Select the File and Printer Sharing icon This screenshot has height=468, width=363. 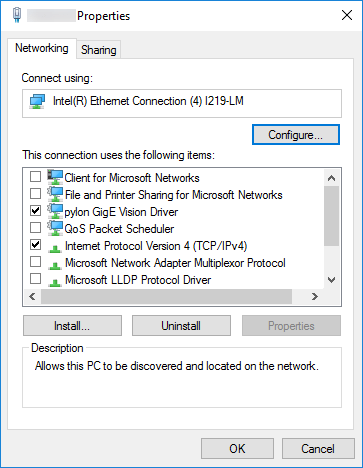[55, 194]
